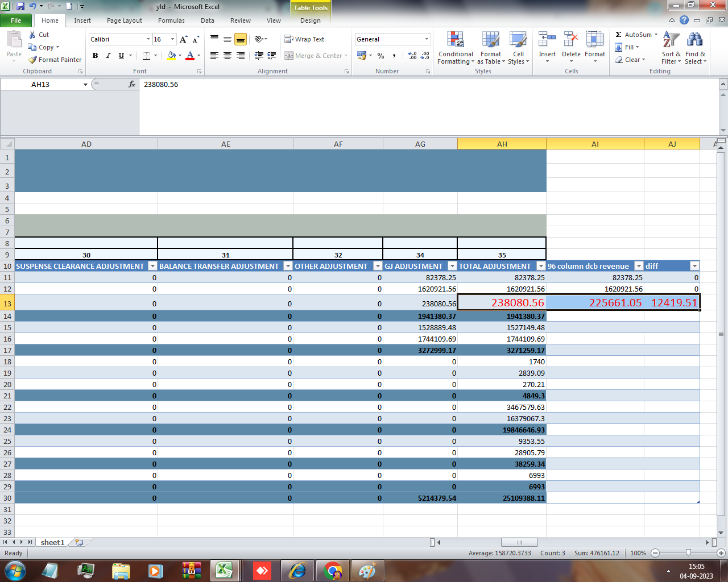Viewport: 728px width, 582px height.
Task: Click the Cut scissors icon
Action: (32, 35)
